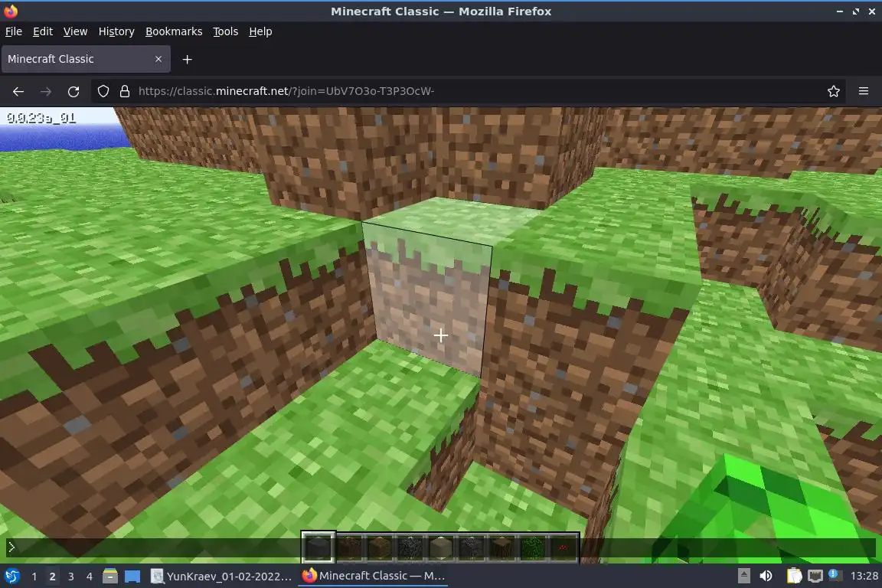Viewport: 882px width, 588px height.
Task: Click Minecraft Classic Firefox taskbar entry
Action: point(374,577)
